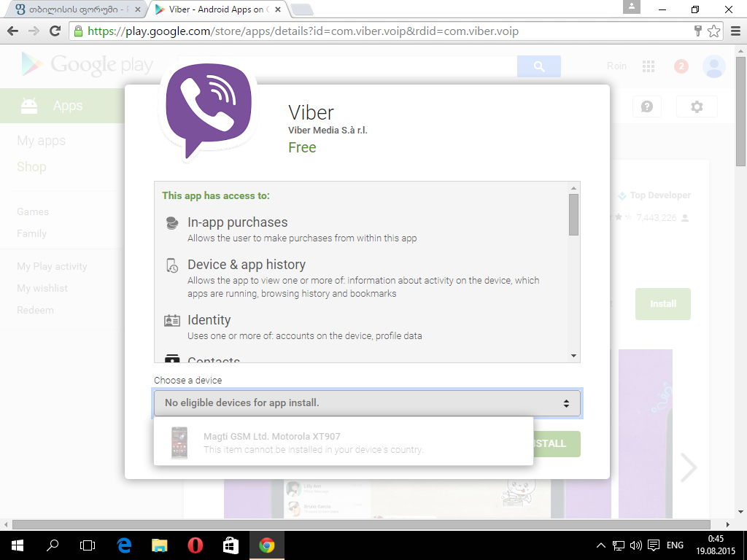Click the browser back arrow
This screenshot has width=747, height=560.
(x=13, y=31)
